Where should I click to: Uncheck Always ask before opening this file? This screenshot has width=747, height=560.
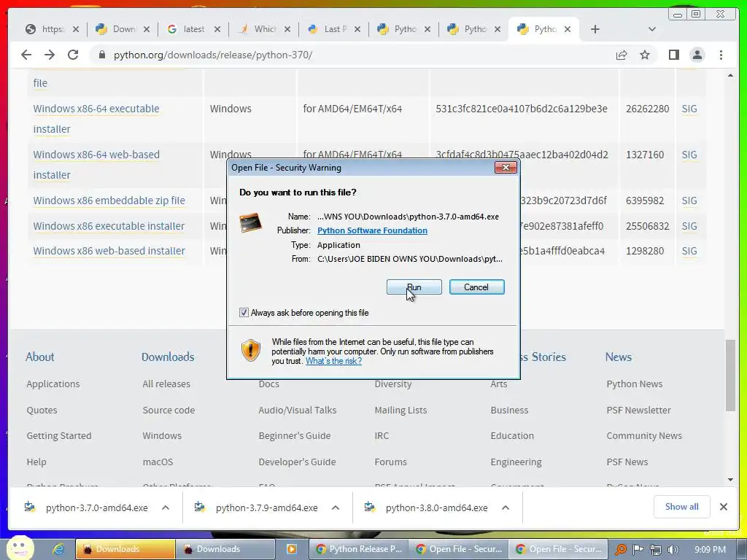(244, 313)
